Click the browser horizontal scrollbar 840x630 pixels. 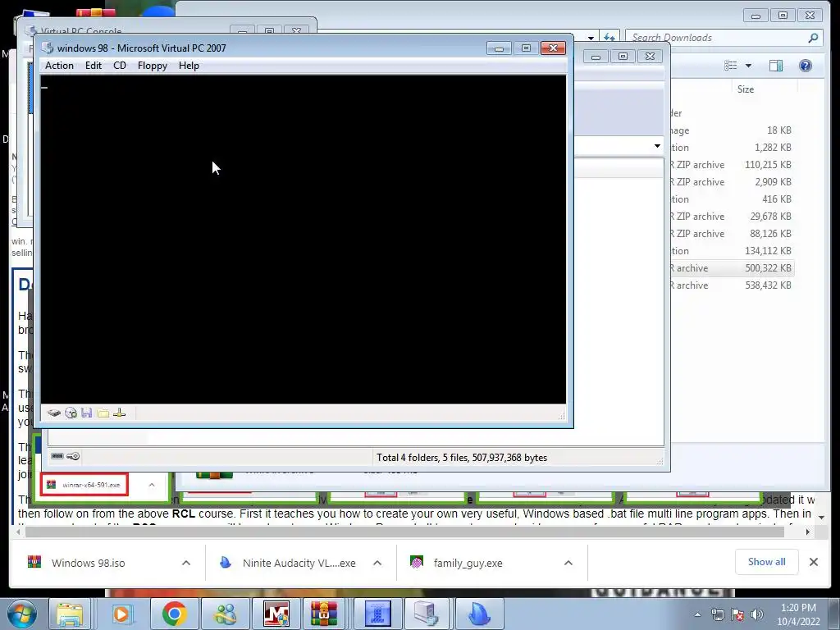[x=404, y=532]
